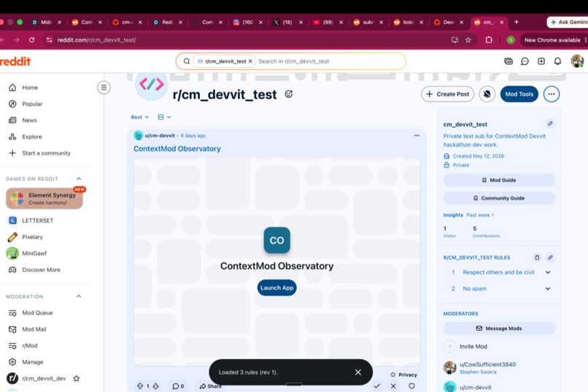
Task: Collapse the Moderation section
Action: (79, 296)
